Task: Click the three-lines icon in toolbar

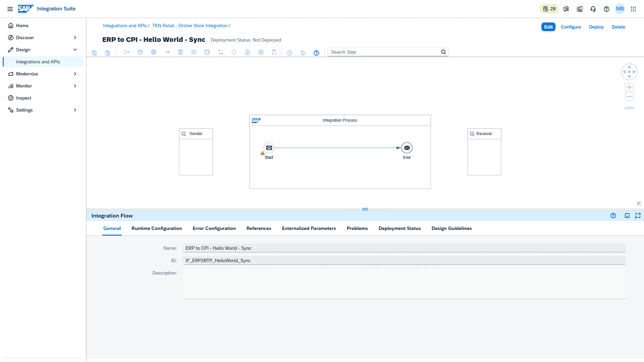Action: [x=194, y=52]
